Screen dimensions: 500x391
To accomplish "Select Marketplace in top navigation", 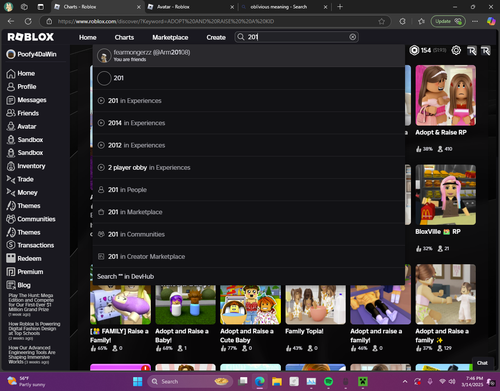I will pos(170,37).
